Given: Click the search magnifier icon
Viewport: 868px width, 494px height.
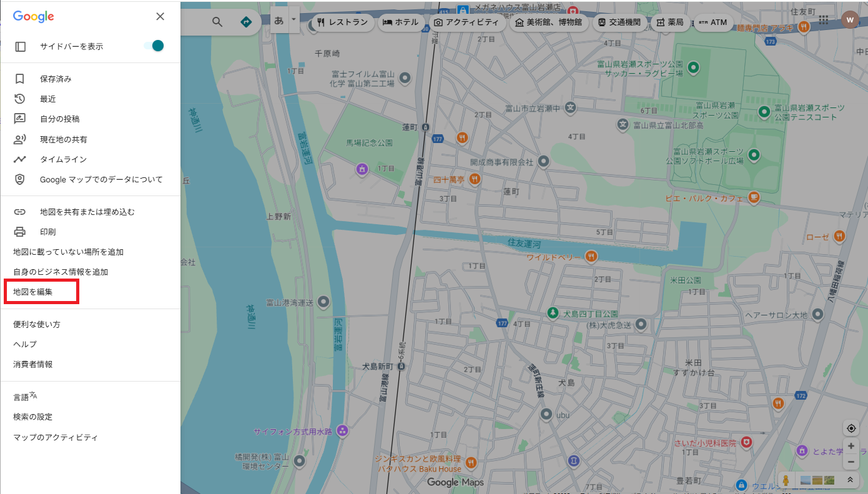Looking at the screenshot, I should [x=217, y=21].
